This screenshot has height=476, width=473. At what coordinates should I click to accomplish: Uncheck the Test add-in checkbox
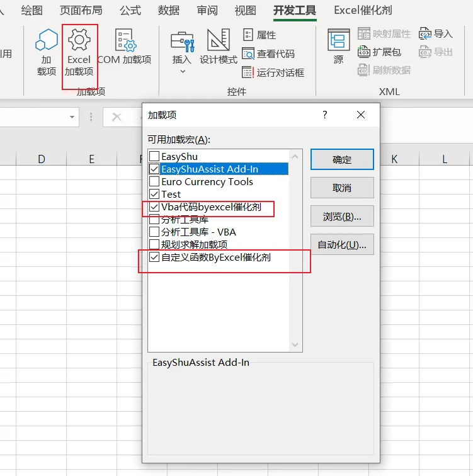154,194
